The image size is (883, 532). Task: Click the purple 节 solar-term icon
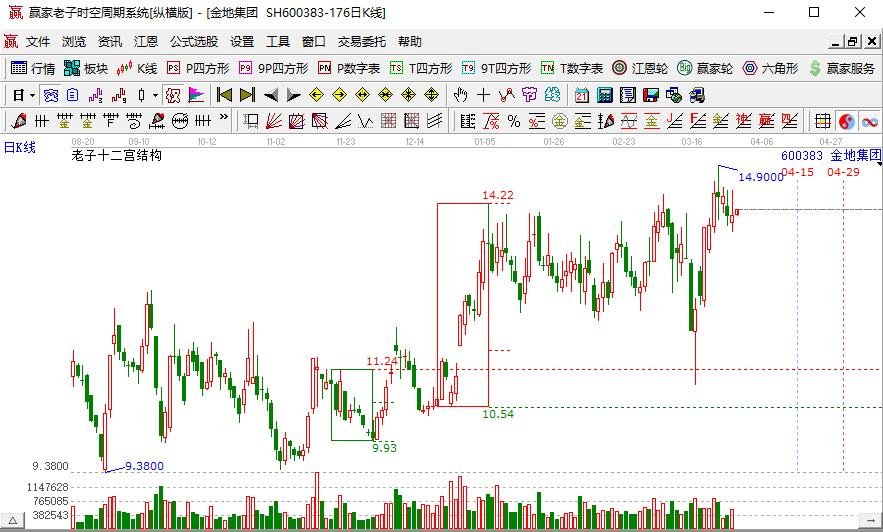coord(529,95)
